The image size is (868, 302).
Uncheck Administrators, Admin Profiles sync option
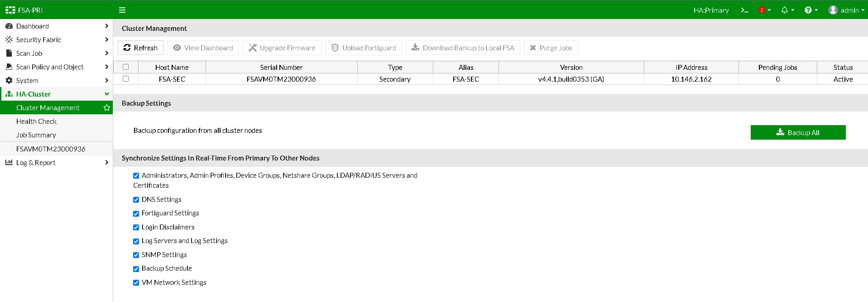(x=136, y=175)
